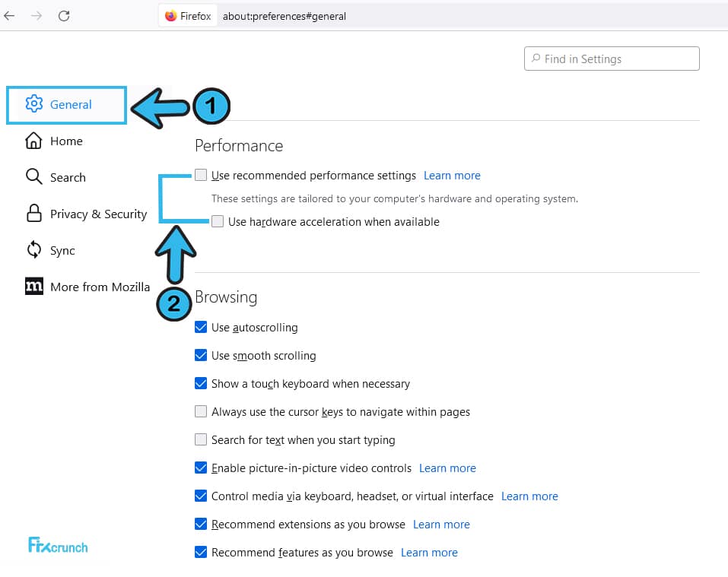Click the forward navigation arrow
The width and height of the screenshot is (728, 577).
tap(37, 16)
